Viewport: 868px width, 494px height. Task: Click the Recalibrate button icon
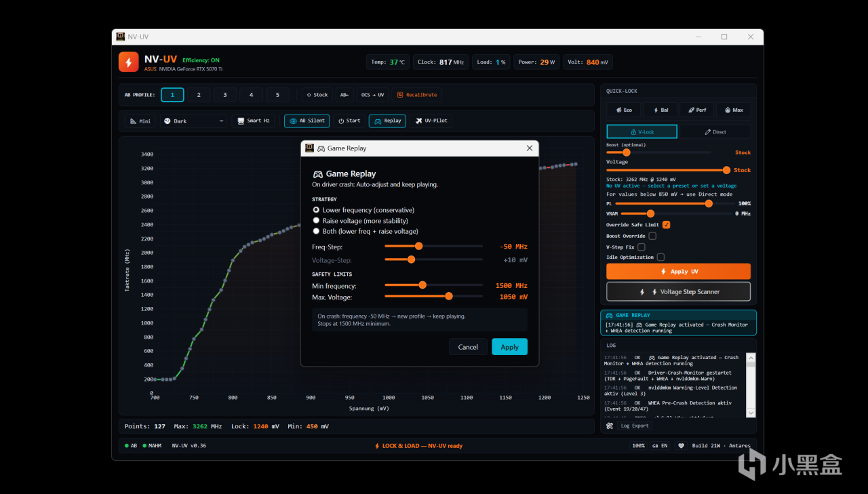click(400, 95)
